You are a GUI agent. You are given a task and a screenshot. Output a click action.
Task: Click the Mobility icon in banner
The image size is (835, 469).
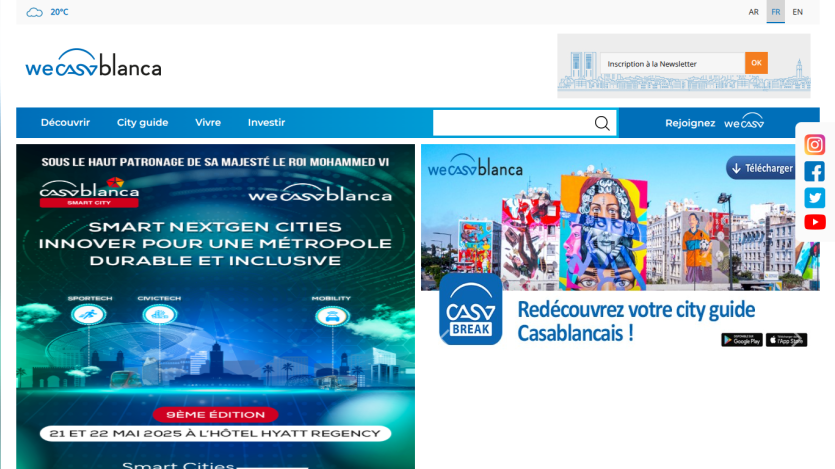tap(332, 317)
